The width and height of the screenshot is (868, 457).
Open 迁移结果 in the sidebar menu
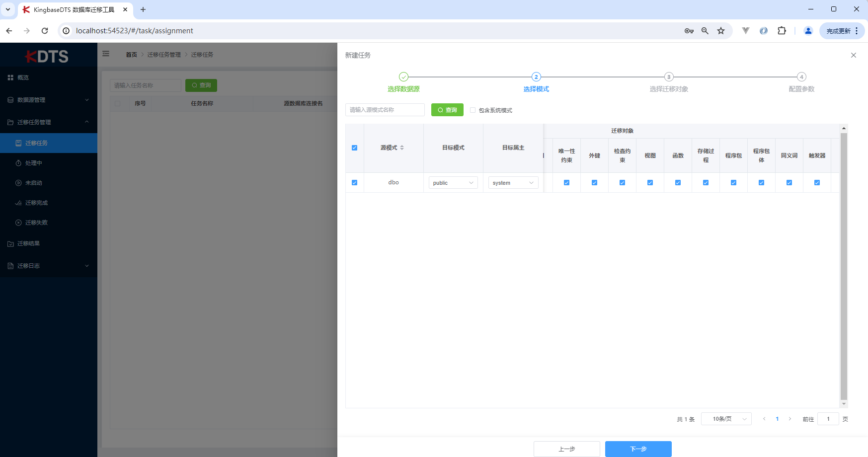[29, 243]
